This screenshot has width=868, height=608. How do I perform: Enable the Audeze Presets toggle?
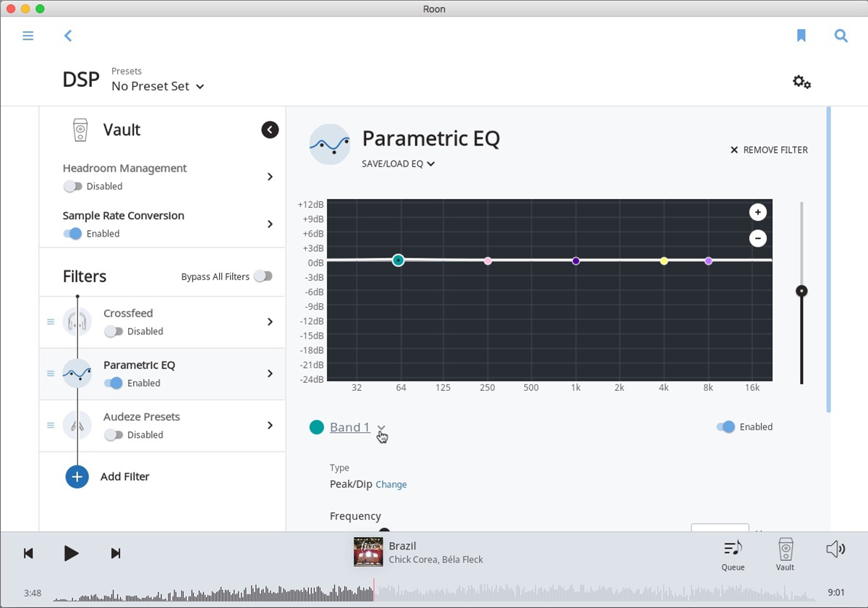click(114, 435)
